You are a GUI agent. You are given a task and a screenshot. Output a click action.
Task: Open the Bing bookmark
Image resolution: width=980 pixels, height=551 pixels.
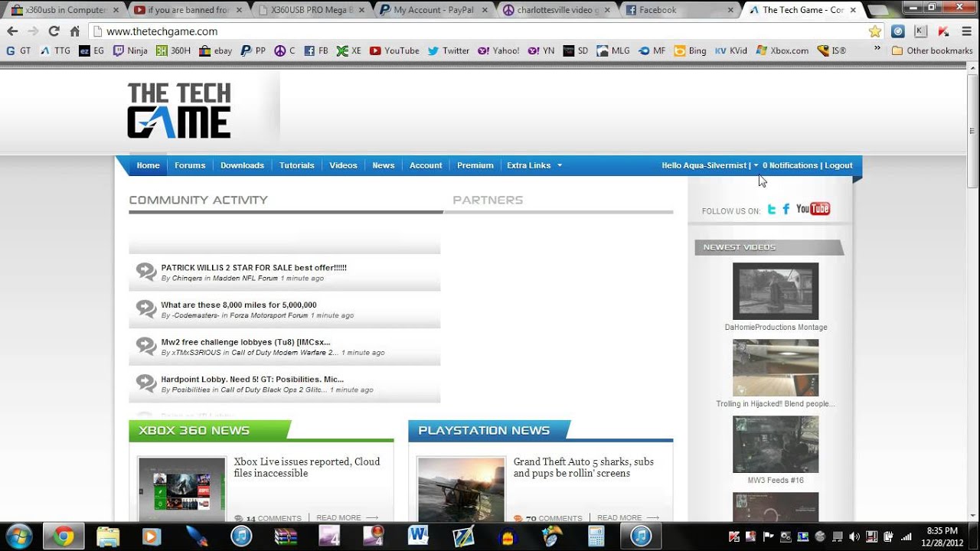[x=690, y=51]
